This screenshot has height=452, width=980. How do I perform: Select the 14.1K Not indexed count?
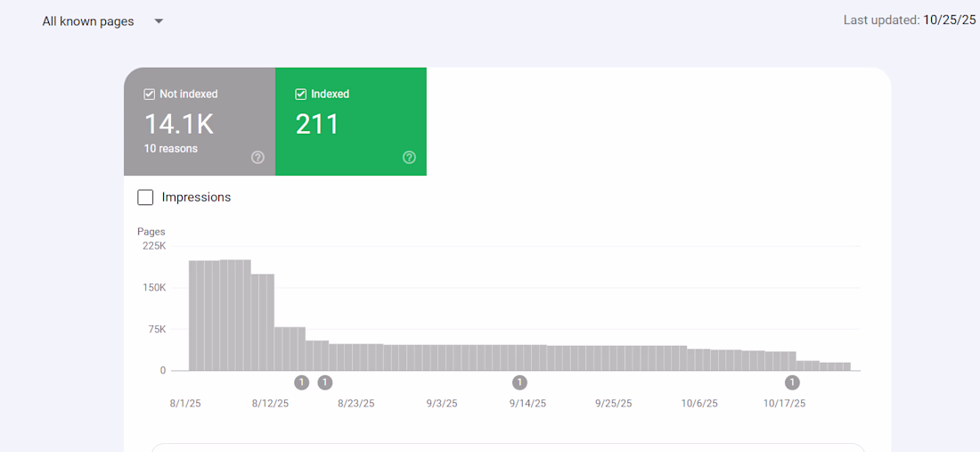tap(179, 124)
